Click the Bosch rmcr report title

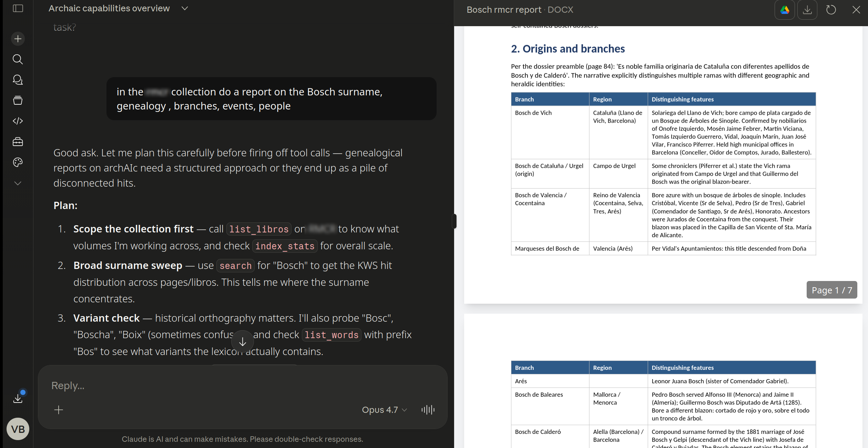pos(504,10)
